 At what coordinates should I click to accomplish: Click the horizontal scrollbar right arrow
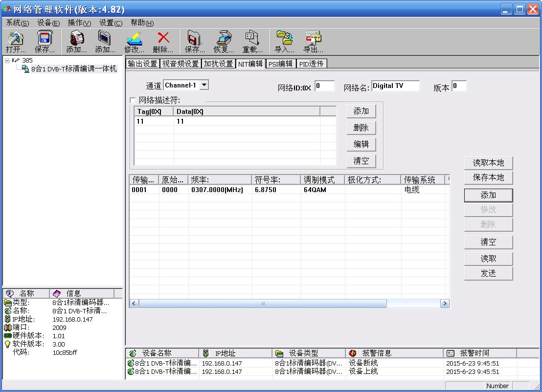(445, 304)
